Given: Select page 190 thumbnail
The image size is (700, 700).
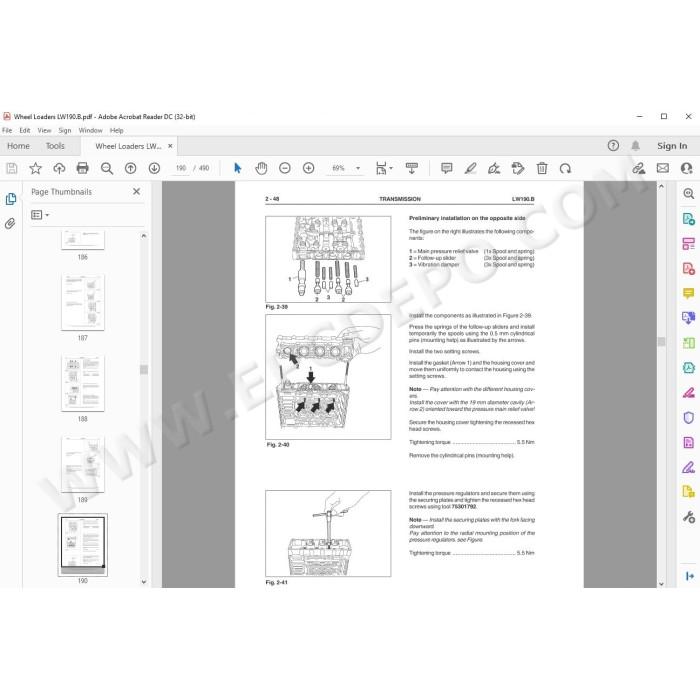Looking at the screenshot, I should (83, 545).
